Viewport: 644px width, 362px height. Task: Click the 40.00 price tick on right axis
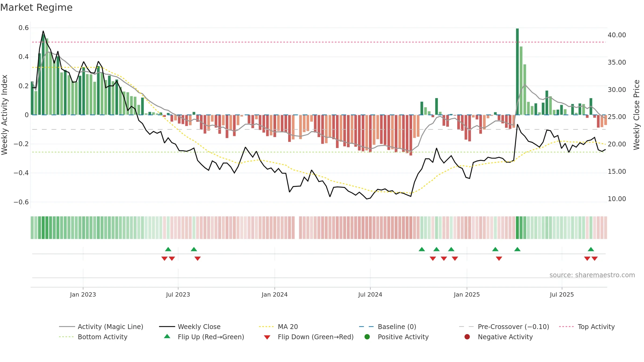point(617,35)
